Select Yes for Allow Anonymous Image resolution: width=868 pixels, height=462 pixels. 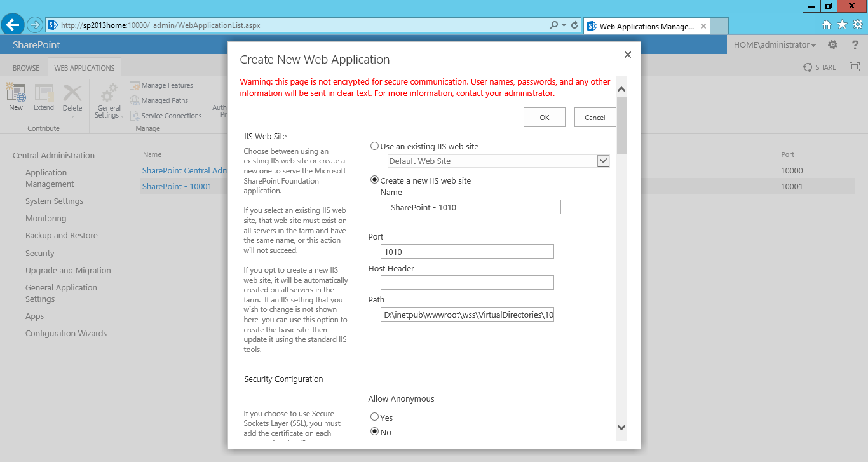coord(374,418)
